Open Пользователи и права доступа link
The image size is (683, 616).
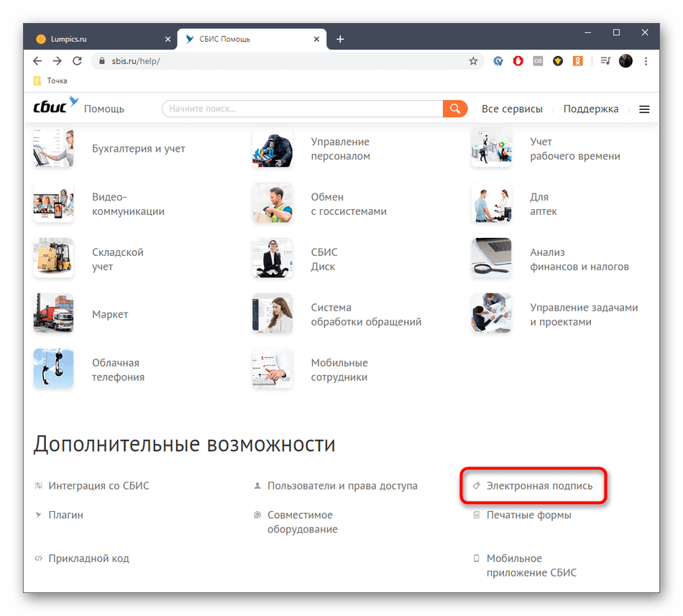coord(342,485)
